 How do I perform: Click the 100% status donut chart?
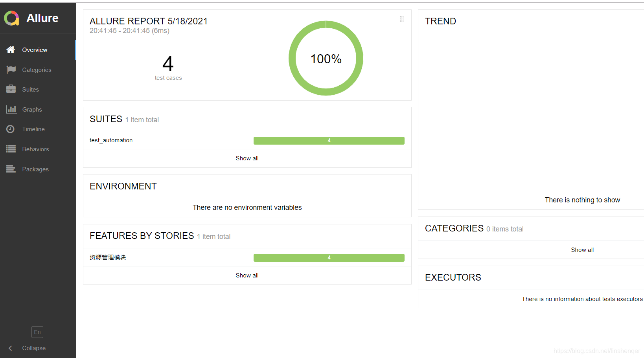coord(326,58)
